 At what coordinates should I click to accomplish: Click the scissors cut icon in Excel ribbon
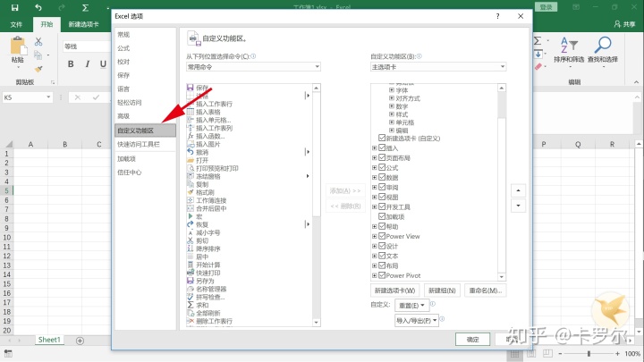click(x=38, y=41)
